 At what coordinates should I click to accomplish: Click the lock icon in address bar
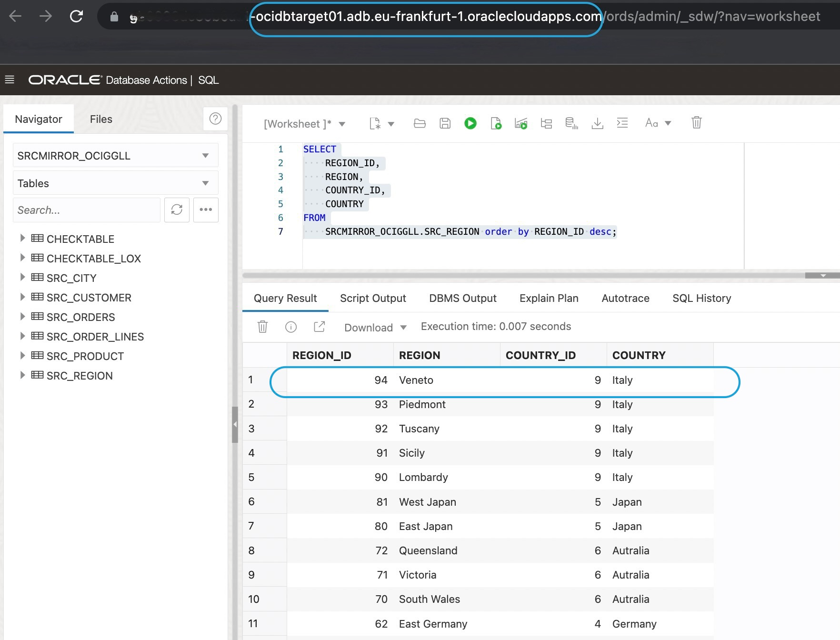point(114,17)
